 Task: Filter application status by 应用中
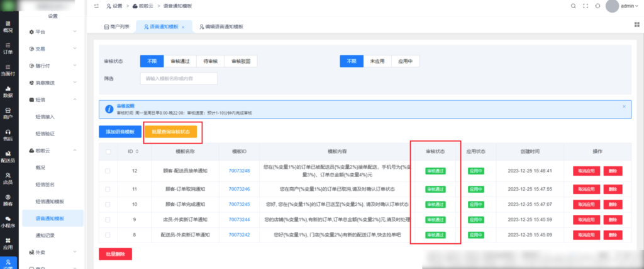point(405,61)
